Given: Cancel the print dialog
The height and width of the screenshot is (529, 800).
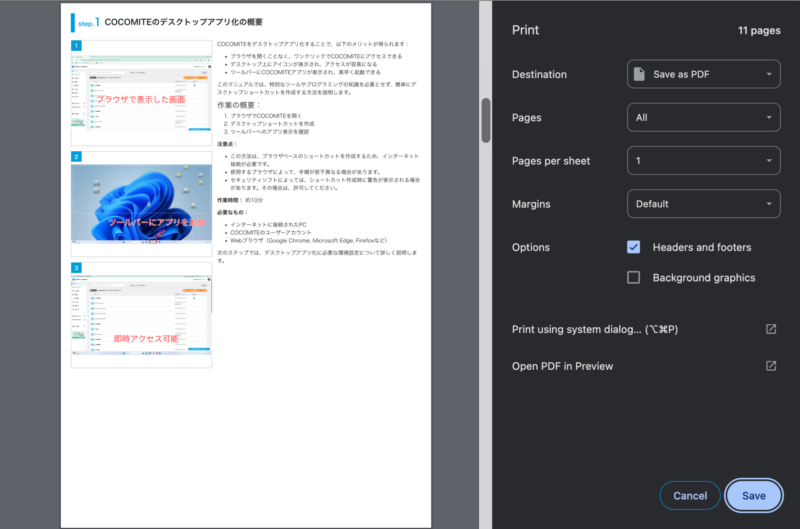Looking at the screenshot, I should (690, 495).
